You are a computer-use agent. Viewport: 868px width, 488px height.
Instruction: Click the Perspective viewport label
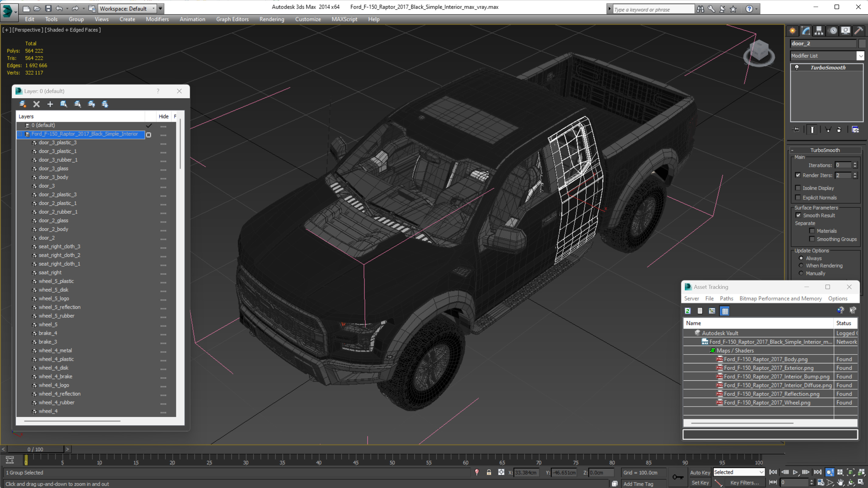pyautogui.click(x=28, y=29)
